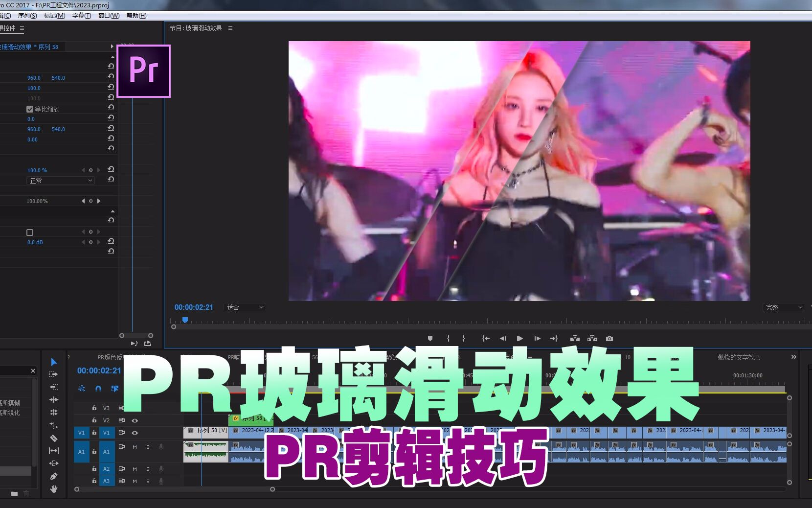Toggle the 等比缩放 uniform scale checkbox
This screenshot has width=812, height=508.
pos(30,109)
